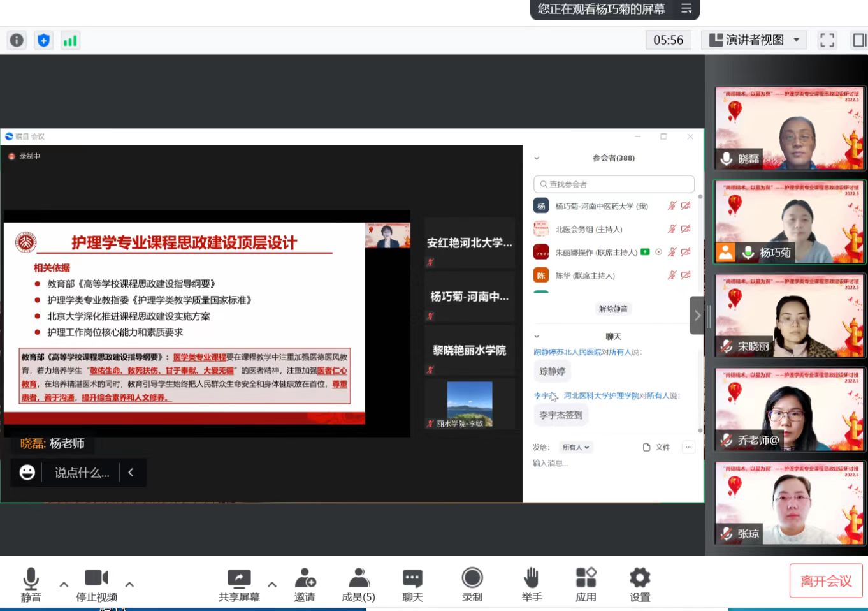Viewport: 868px width, 611px height.
Task: Expand video options arrow beside Stop Video
Action: (x=129, y=584)
